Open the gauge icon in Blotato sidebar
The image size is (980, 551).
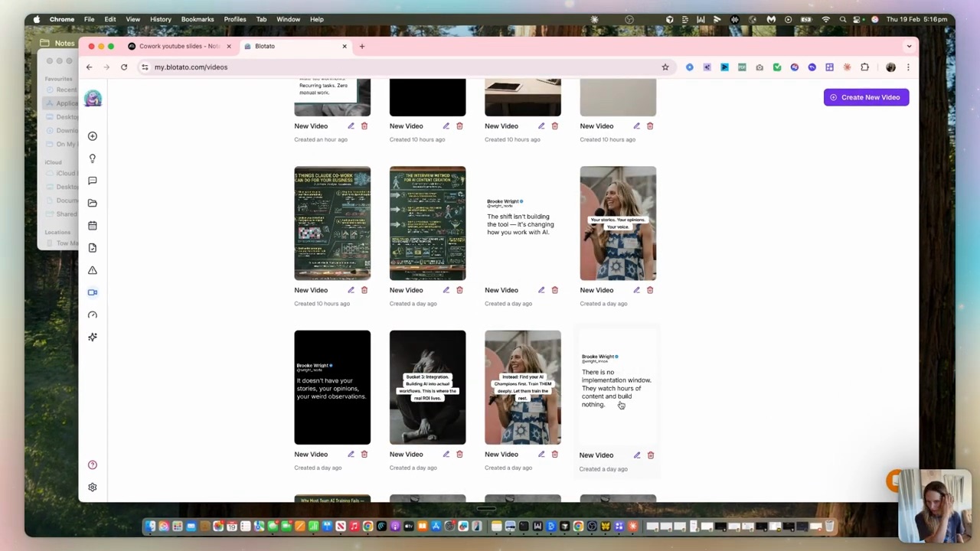93,315
